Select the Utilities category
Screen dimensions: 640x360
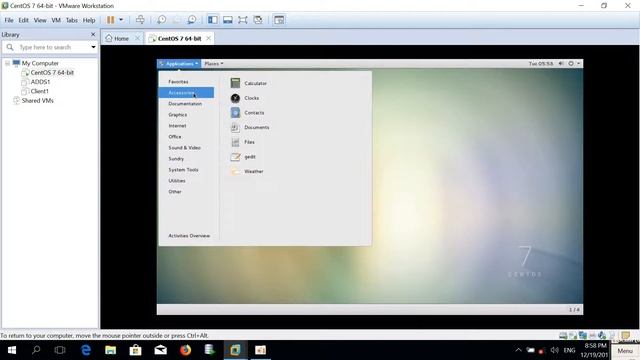click(177, 181)
